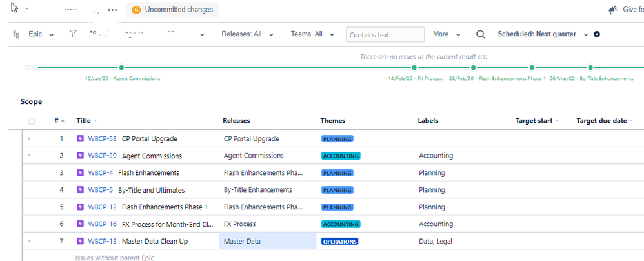
Task: Clear the Scheduled filter with the X icon
Action: pyautogui.click(x=597, y=34)
